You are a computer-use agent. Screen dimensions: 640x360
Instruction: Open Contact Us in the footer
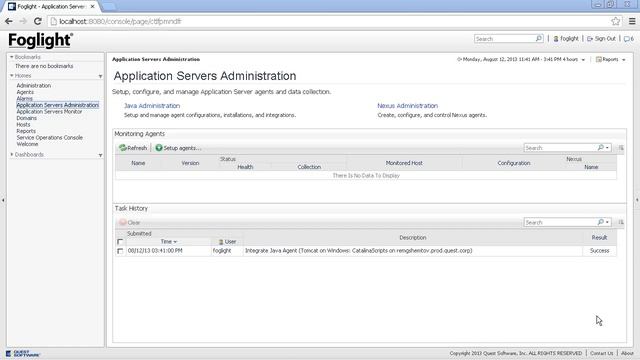point(601,353)
